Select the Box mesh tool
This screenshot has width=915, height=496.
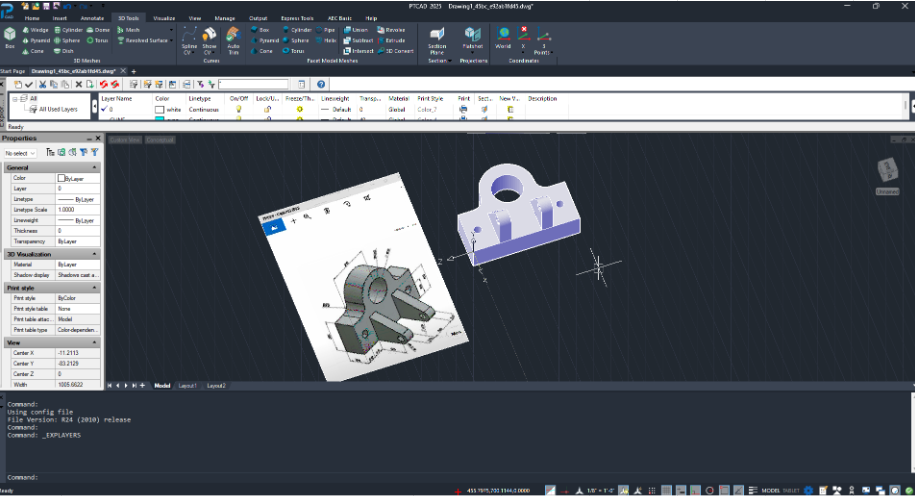coord(9,38)
